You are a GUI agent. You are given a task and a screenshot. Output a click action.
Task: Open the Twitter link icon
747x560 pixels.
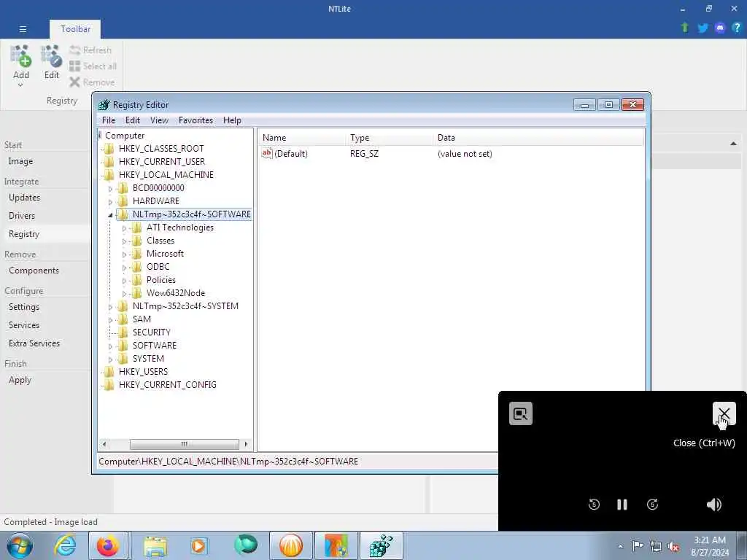pos(703,28)
